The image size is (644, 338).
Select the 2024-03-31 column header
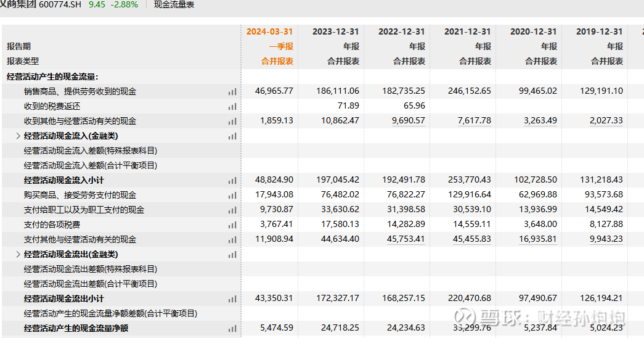coord(269,31)
